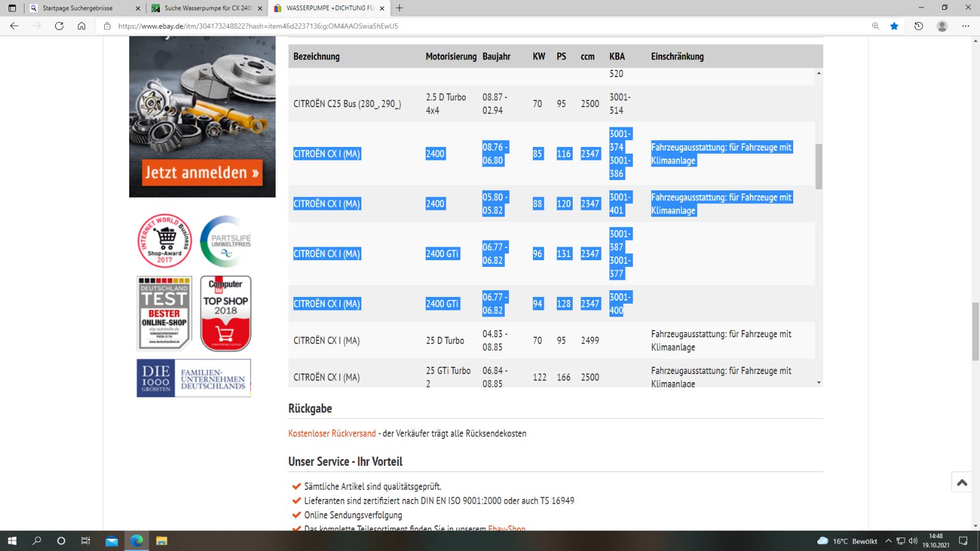The image size is (980, 551).
Task: View site information lock icon
Action: [107, 26]
